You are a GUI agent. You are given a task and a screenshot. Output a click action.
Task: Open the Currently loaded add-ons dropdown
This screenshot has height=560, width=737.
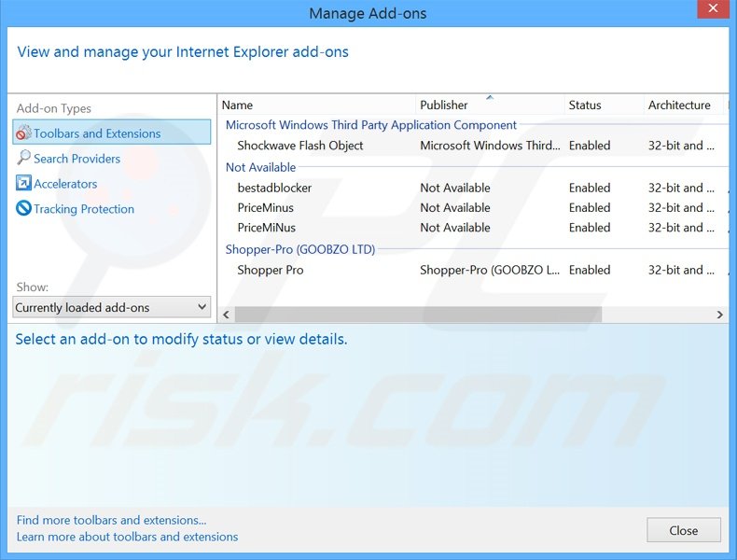coord(111,307)
